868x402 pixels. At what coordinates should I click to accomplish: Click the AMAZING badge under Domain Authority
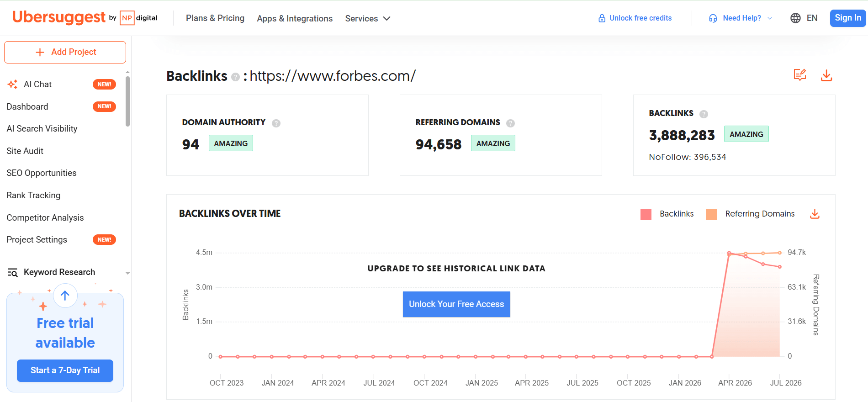231,143
